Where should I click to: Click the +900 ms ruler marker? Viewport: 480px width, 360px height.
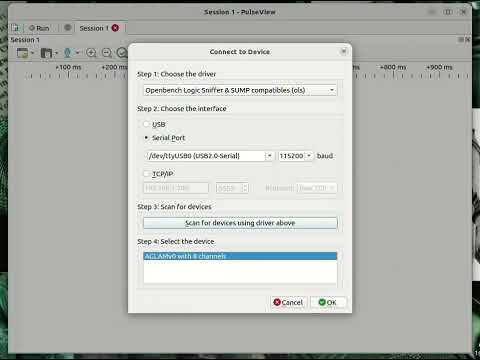[439, 67]
